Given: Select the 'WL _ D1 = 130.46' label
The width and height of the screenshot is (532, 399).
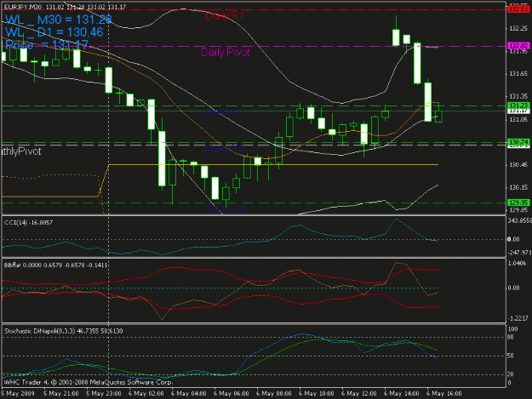Looking at the screenshot, I should pyautogui.click(x=54, y=32).
